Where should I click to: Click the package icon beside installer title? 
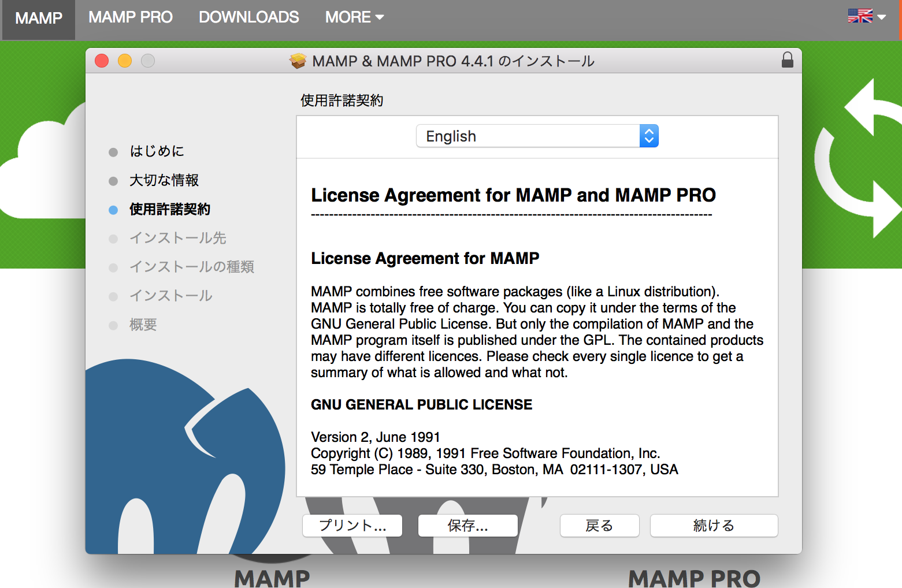(298, 61)
